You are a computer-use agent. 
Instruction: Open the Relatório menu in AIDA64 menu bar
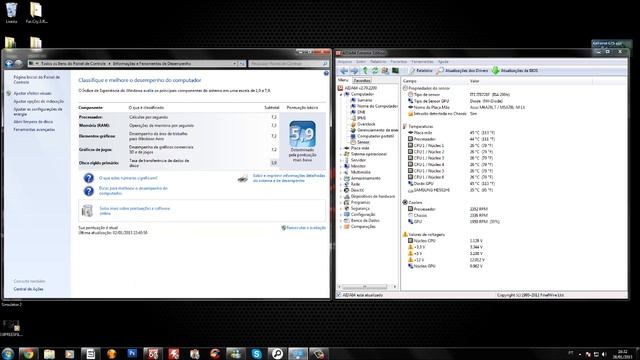pos(378,62)
